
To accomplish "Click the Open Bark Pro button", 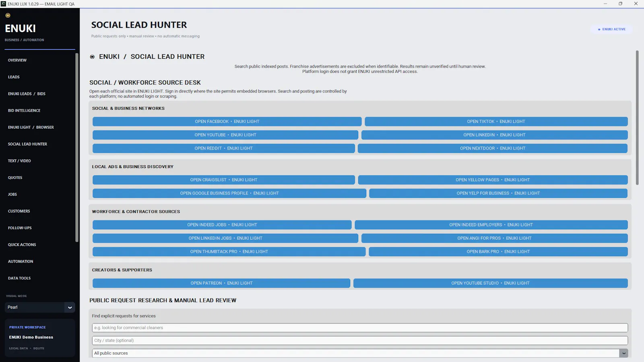I will click(x=498, y=251).
